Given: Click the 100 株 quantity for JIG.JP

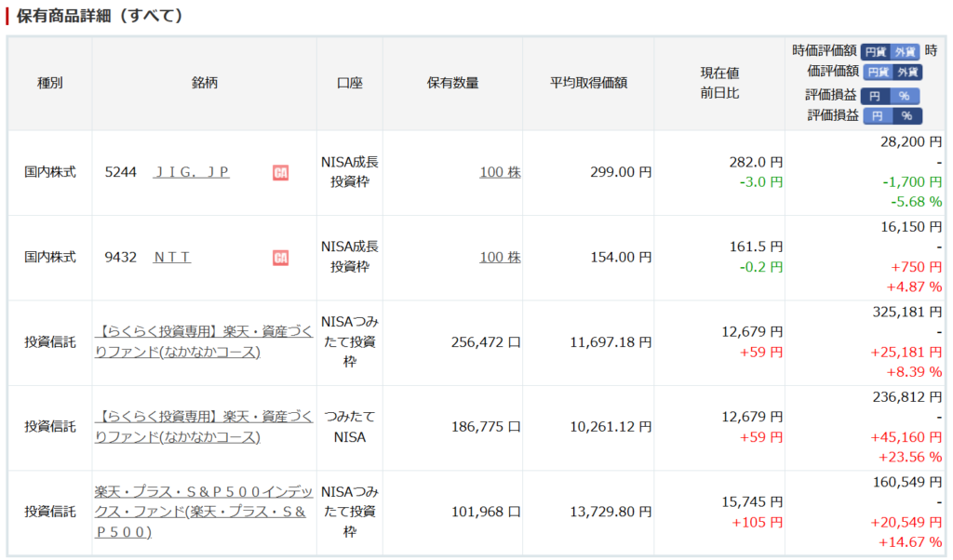Looking at the screenshot, I should [x=500, y=172].
